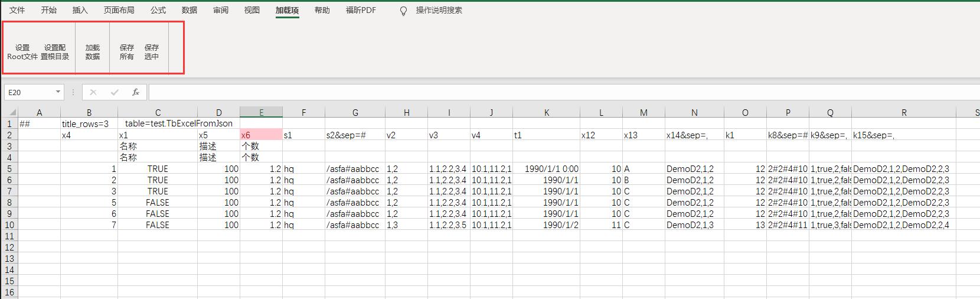Screen dimensions: 980x299
Task: Click the insert function fx icon
Action: [136, 92]
